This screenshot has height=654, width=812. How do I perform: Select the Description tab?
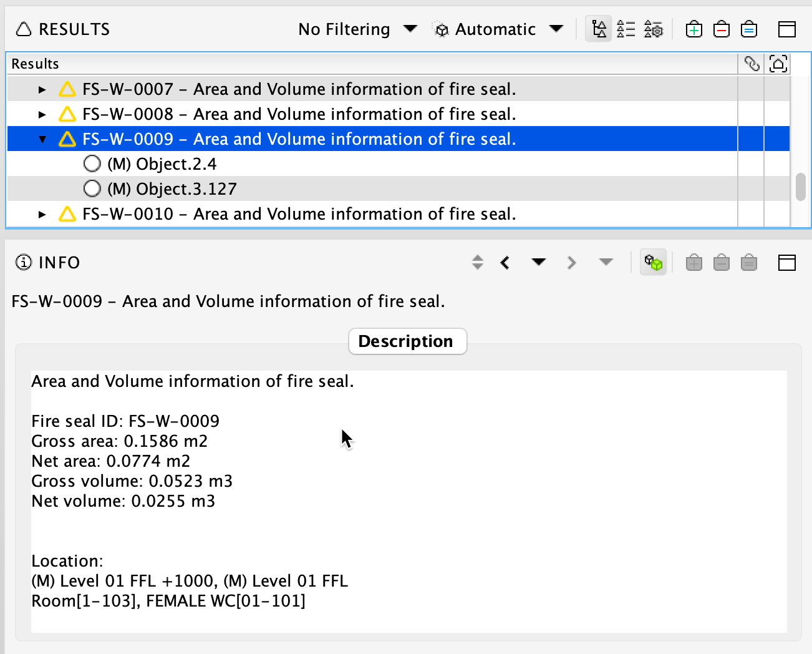pos(407,341)
